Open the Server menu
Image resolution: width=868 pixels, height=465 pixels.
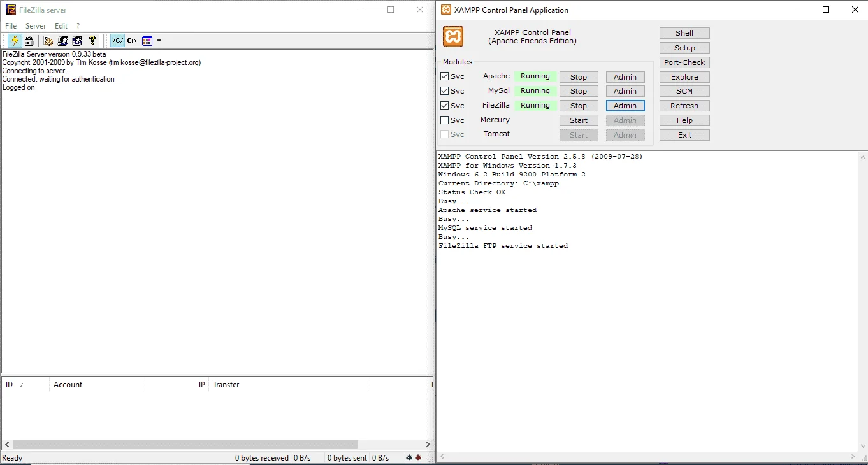click(36, 26)
